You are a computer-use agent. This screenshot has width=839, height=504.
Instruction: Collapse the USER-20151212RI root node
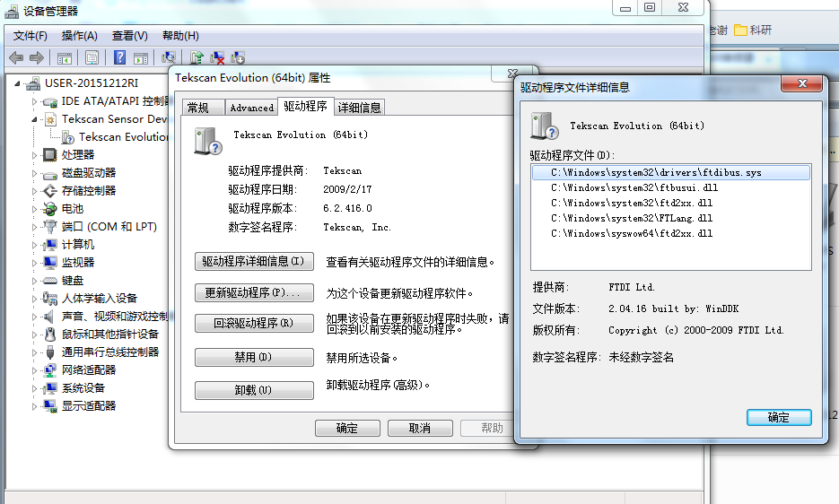18,83
